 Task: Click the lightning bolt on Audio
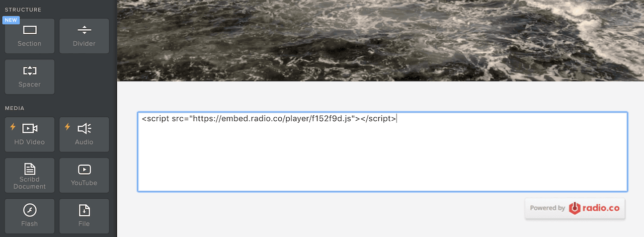point(67,127)
